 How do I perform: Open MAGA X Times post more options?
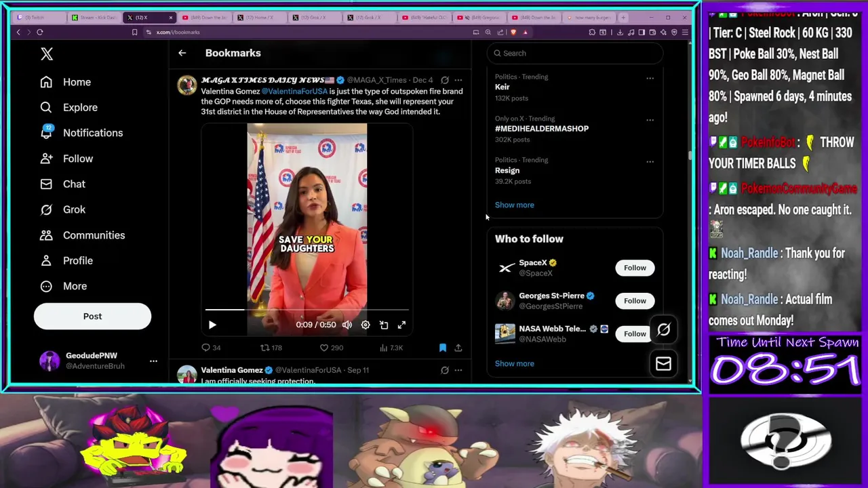pyautogui.click(x=458, y=80)
